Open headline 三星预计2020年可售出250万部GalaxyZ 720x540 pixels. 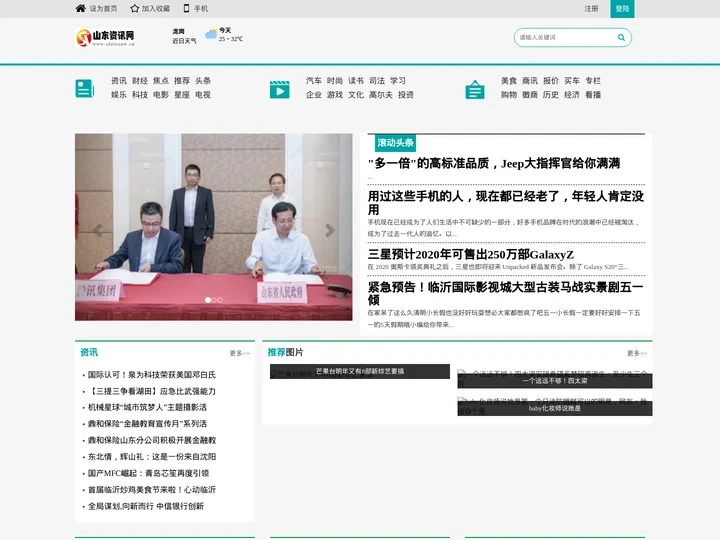click(x=471, y=254)
